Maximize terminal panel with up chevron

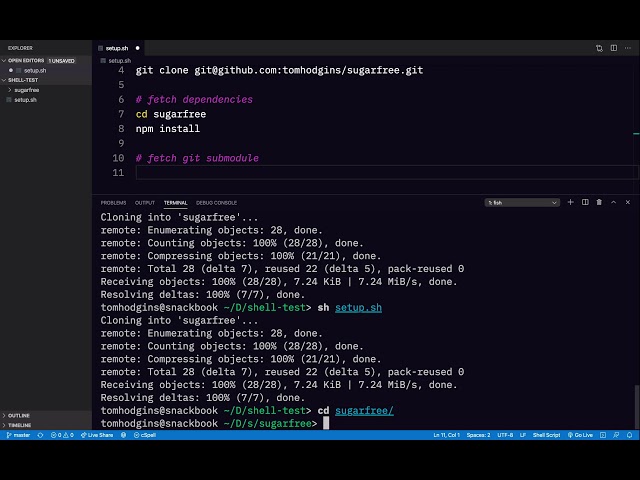click(613, 202)
